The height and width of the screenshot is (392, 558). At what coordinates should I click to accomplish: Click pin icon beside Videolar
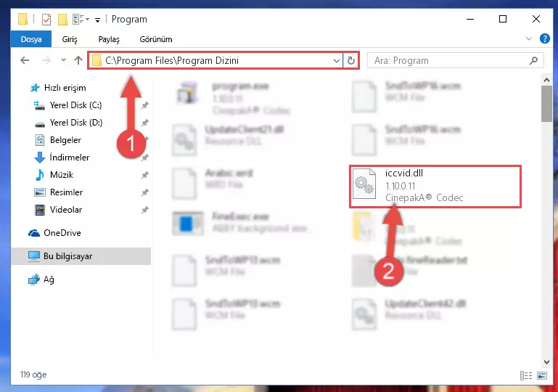(x=145, y=210)
